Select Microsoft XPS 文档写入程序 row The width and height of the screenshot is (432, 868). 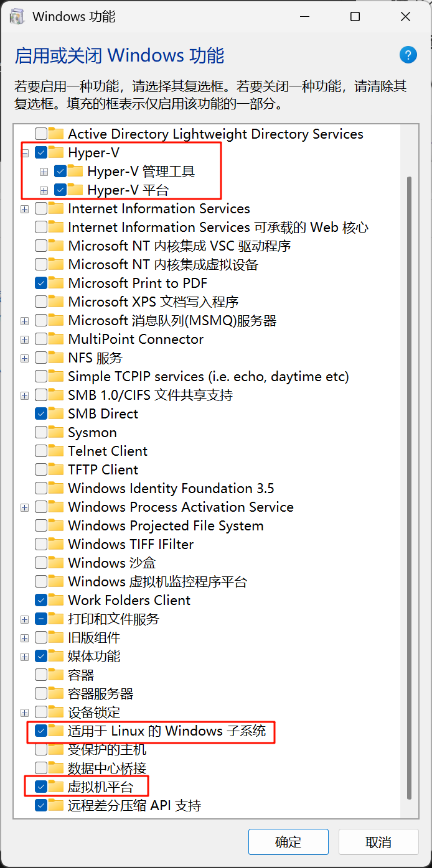tap(153, 302)
